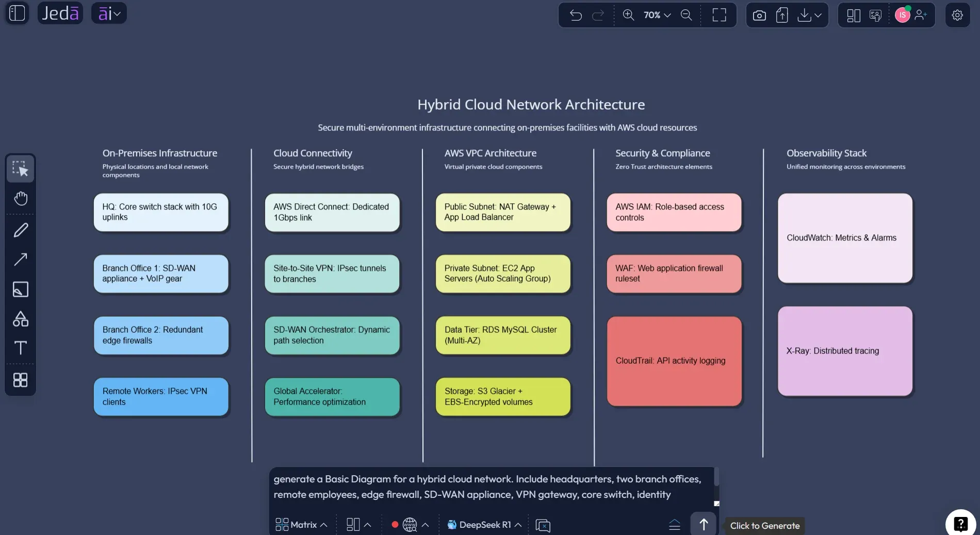Select AWS IAM Role-based access card
The height and width of the screenshot is (535, 980).
click(674, 212)
